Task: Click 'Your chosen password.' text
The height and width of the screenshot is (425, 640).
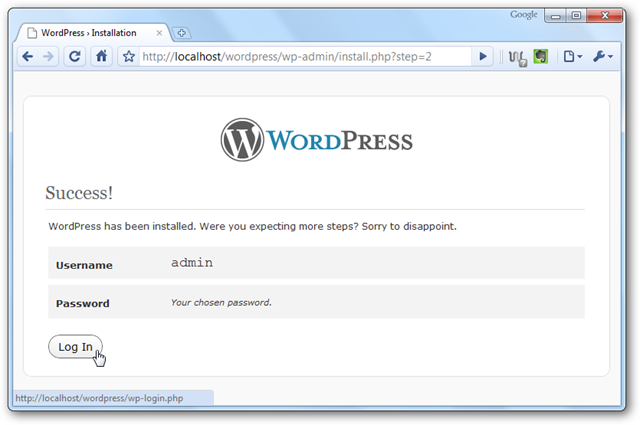Action: (221, 303)
